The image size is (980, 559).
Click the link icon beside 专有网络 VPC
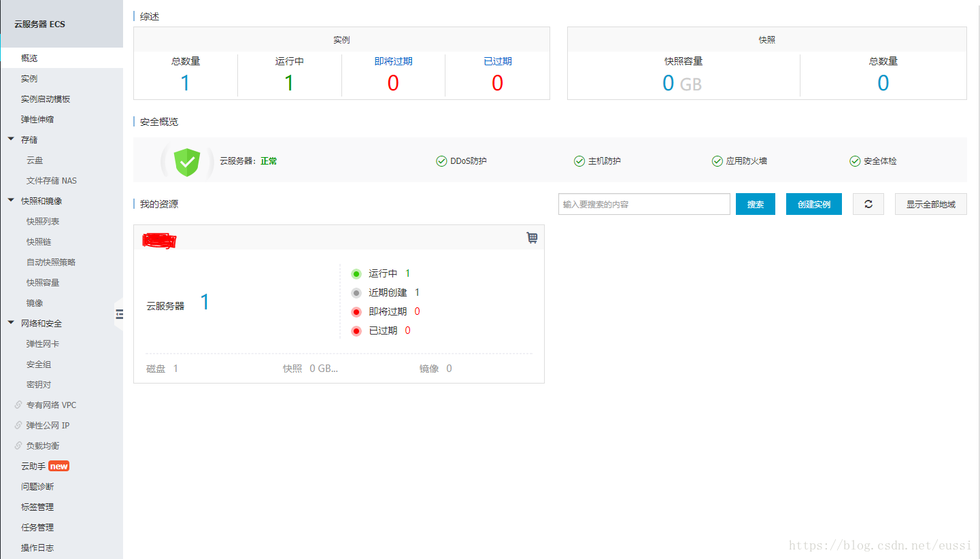click(18, 405)
